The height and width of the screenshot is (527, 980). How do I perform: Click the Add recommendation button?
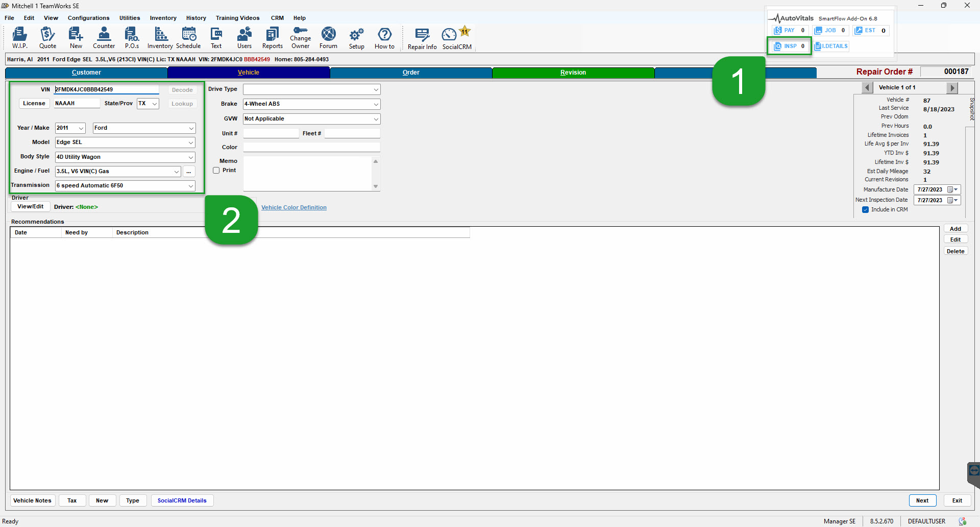[955, 229]
